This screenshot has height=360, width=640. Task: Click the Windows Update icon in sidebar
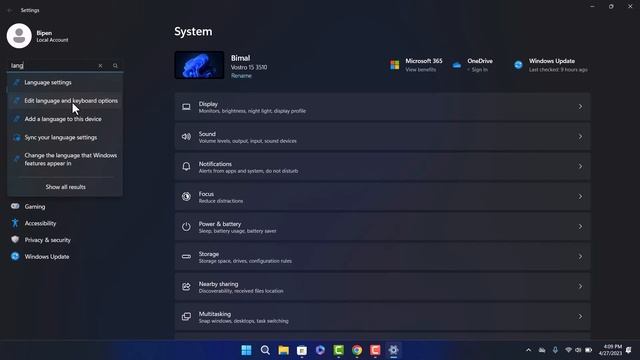point(15,256)
